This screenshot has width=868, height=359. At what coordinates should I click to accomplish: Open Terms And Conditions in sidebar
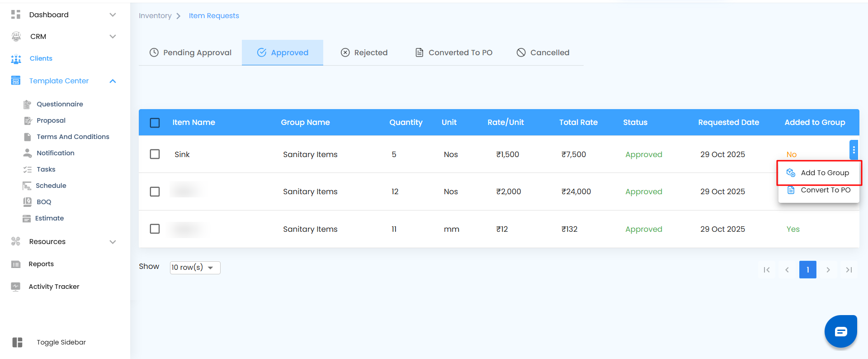click(73, 137)
